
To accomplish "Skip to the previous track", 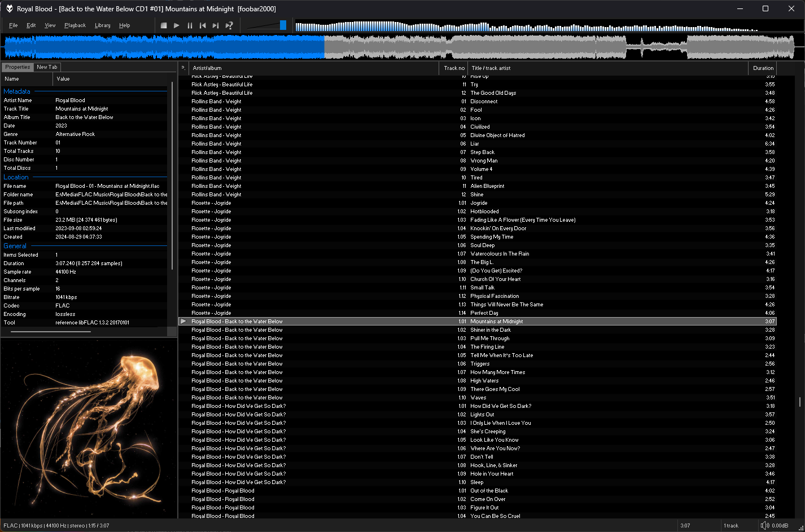I will coord(203,25).
